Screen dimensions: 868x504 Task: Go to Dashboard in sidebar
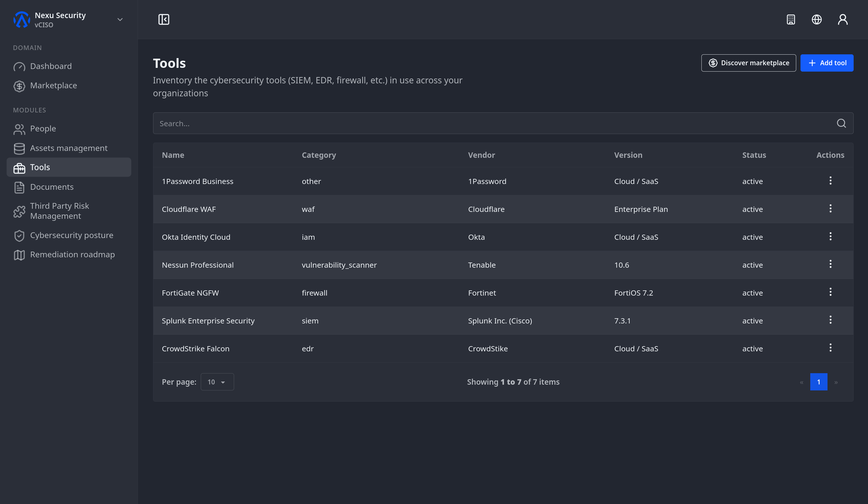69,66
